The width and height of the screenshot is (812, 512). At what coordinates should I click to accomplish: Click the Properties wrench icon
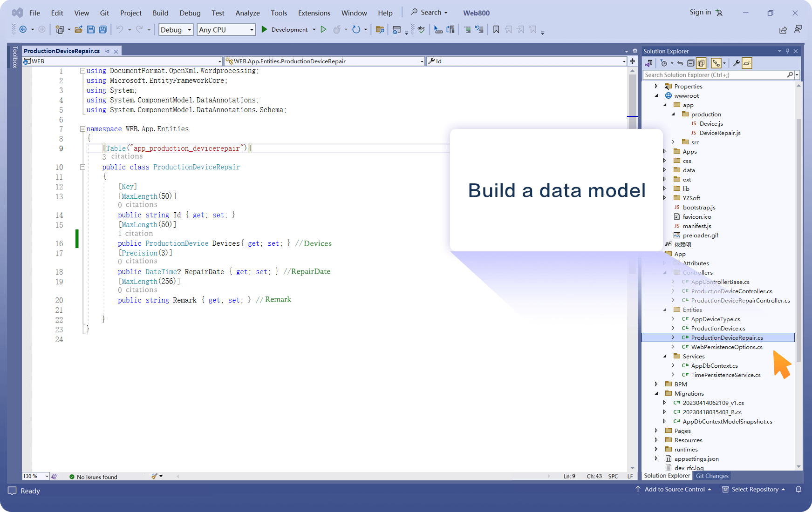tap(736, 63)
